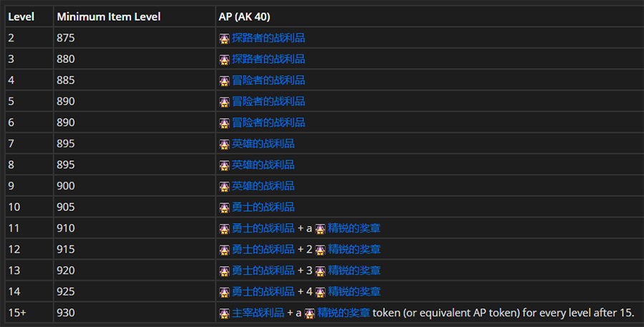Image resolution: width=644 pixels, height=327 pixels.
Task: Click the 915 item level cell
Action: [x=135, y=249]
